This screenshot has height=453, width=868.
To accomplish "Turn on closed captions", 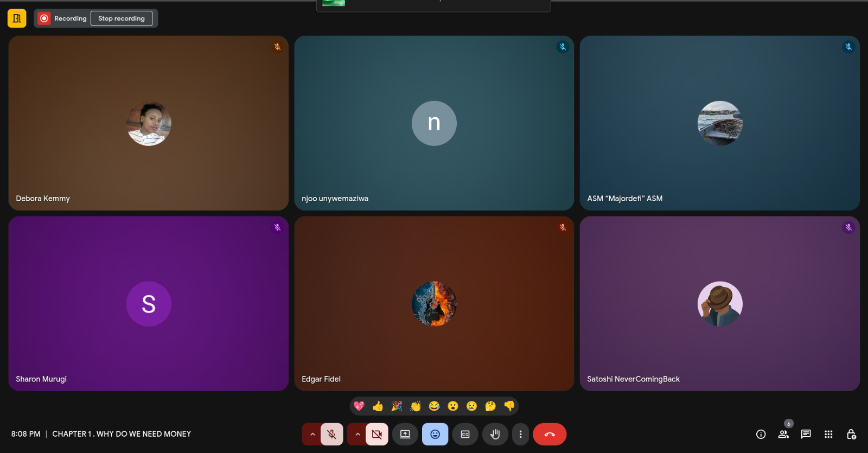I will [465, 434].
